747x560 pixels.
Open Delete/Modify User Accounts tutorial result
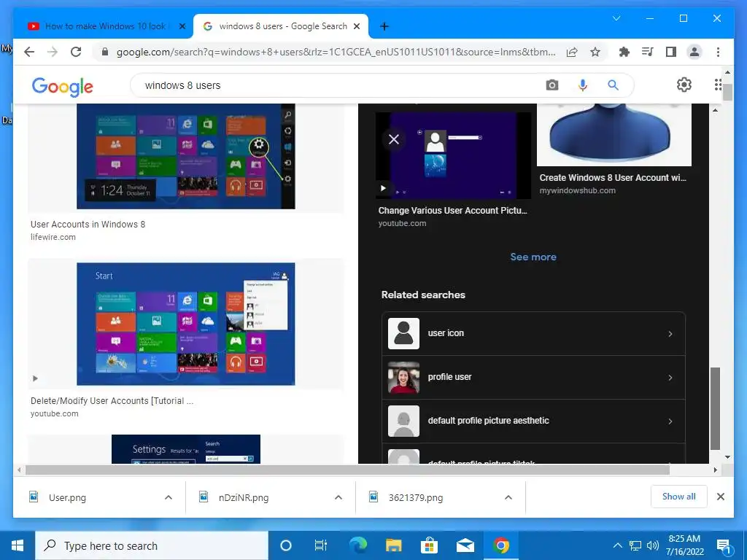tap(112, 401)
